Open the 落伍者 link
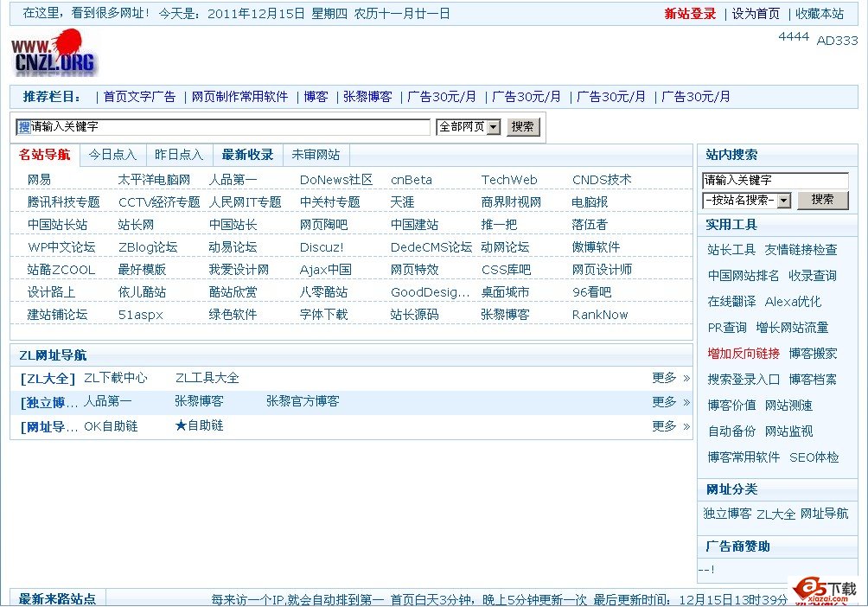The height and width of the screenshot is (607, 868). click(590, 225)
